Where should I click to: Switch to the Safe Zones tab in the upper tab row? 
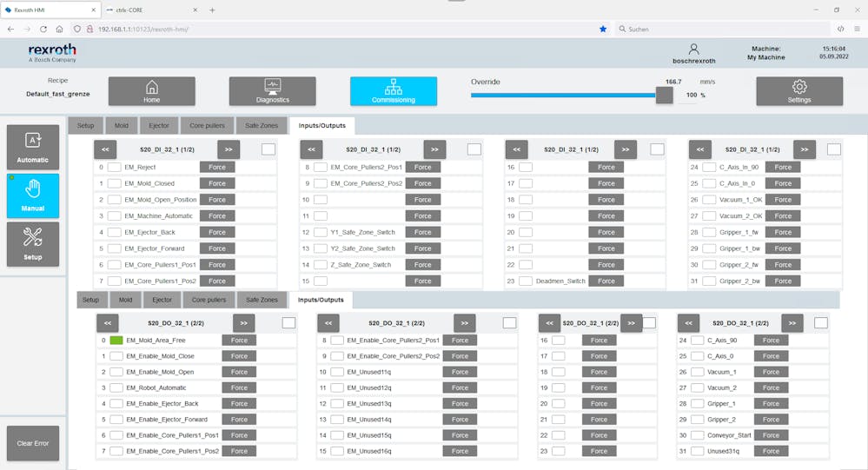pyautogui.click(x=262, y=126)
